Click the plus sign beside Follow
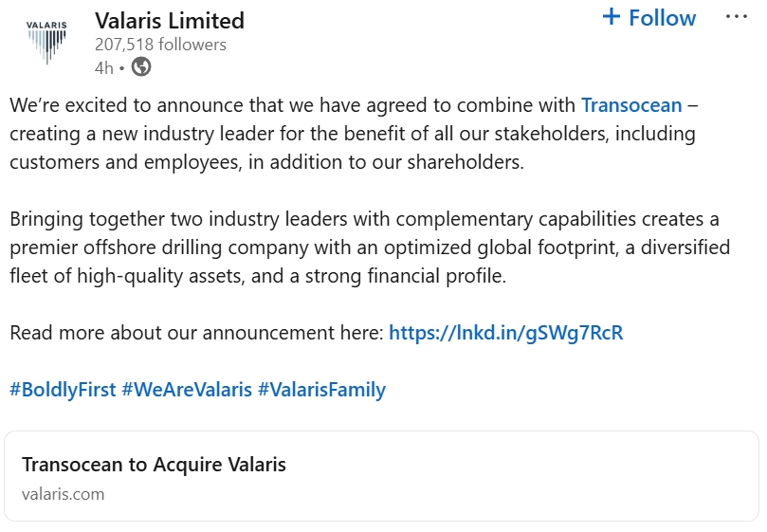The image size is (767, 532). [x=612, y=17]
